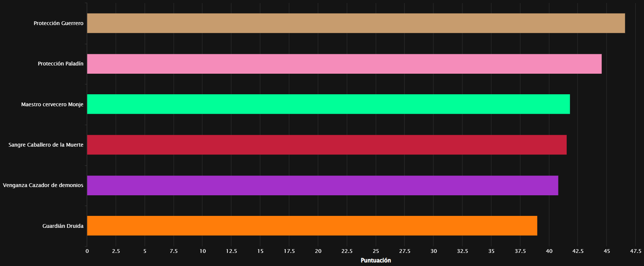
Task: Select the "Maestro cervecero Monje" label
Action: click(x=52, y=104)
